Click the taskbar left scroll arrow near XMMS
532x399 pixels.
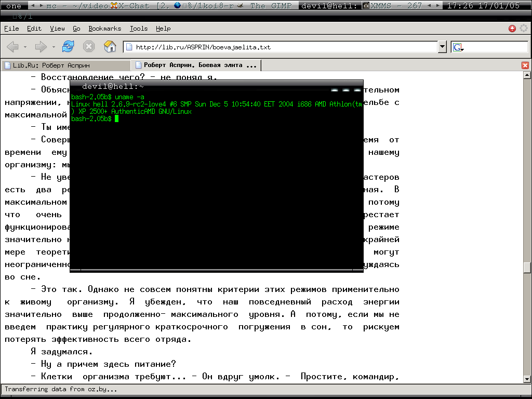(429, 5)
